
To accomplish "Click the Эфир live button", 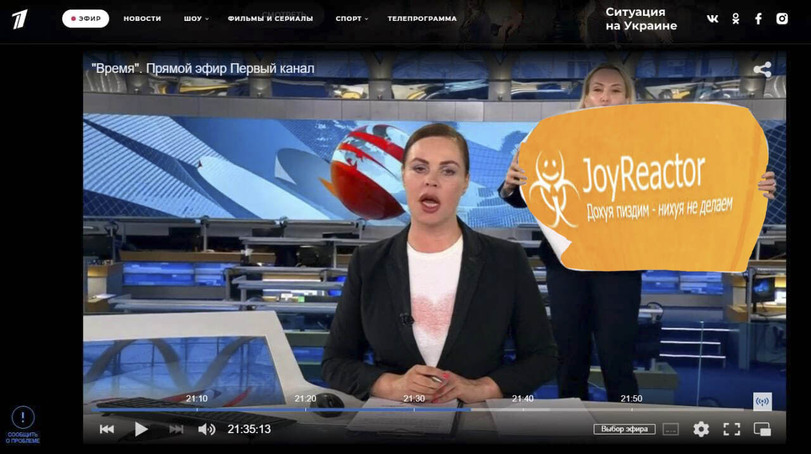I will pos(86,18).
